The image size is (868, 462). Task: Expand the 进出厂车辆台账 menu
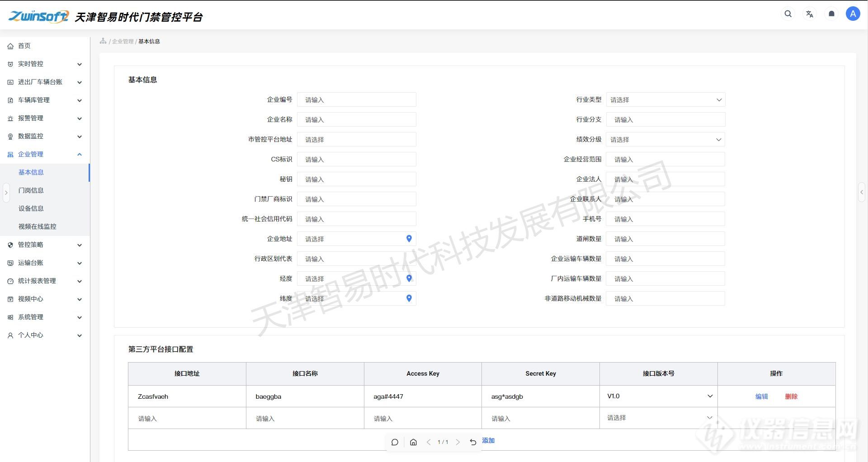click(x=45, y=82)
